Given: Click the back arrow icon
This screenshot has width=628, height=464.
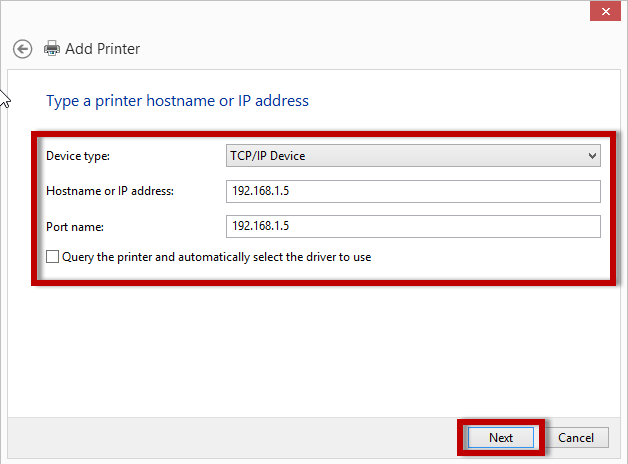Looking at the screenshot, I should 22,48.
